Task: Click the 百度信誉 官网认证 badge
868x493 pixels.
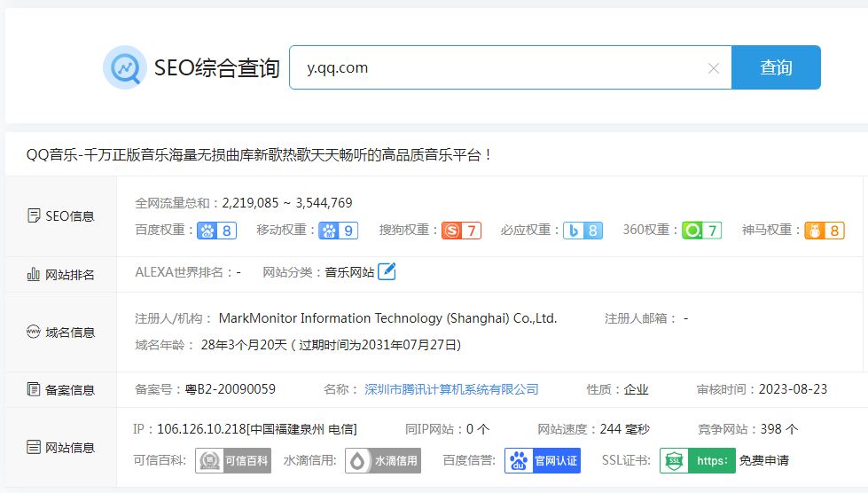Action: click(543, 460)
